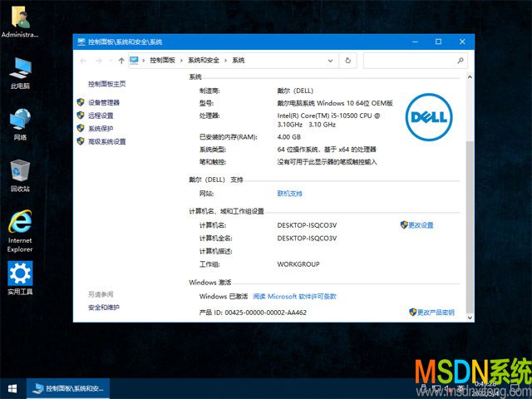Open 控制面板主页 link
532x399 pixels.
click(x=107, y=84)
